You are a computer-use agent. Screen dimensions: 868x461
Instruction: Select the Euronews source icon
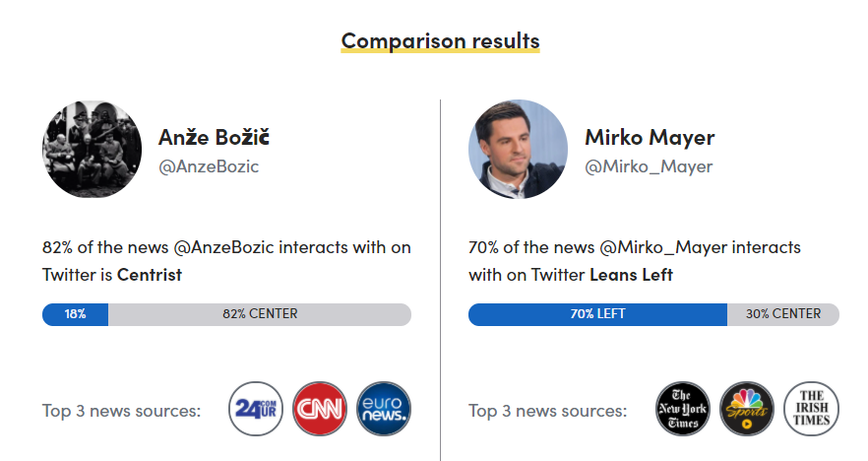pos(384,409)
